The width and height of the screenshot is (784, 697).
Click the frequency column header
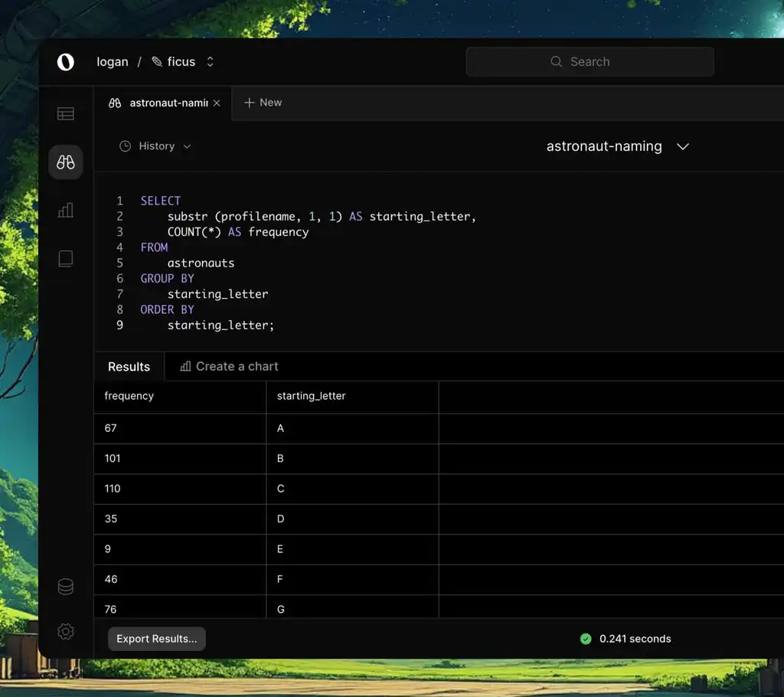coord(129,396)
